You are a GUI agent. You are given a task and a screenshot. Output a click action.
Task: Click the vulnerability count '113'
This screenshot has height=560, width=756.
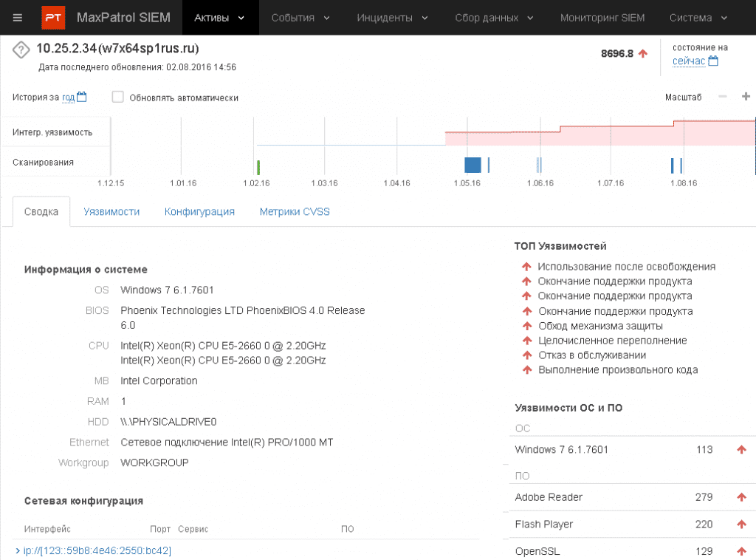coord(704,449)
